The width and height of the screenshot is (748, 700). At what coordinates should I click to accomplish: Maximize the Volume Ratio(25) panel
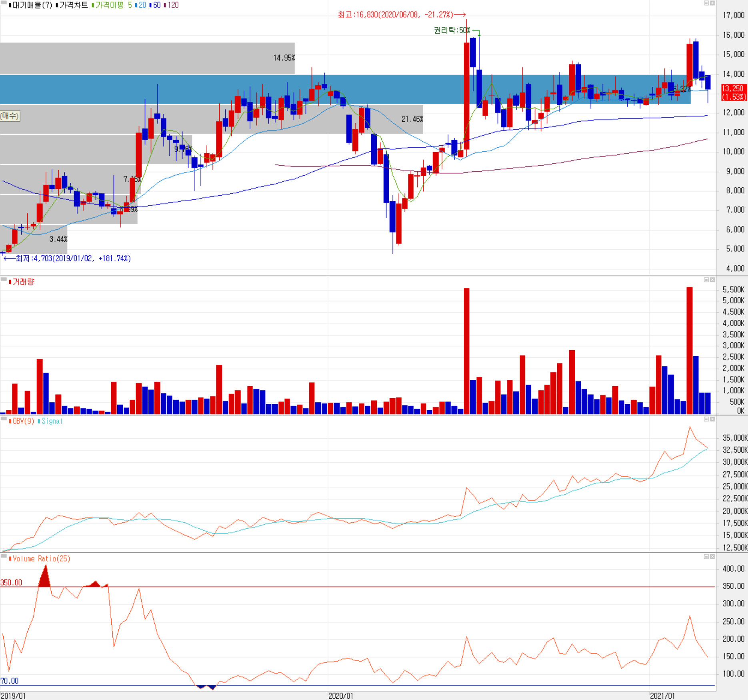pyautogui.click(x=706, y=557)
